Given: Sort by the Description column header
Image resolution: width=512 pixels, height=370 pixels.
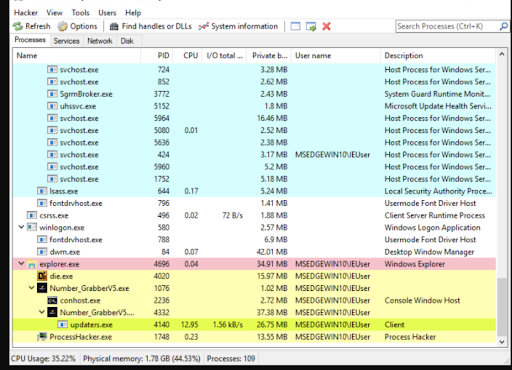Looking at the screenshot, I should click(438, 56).
